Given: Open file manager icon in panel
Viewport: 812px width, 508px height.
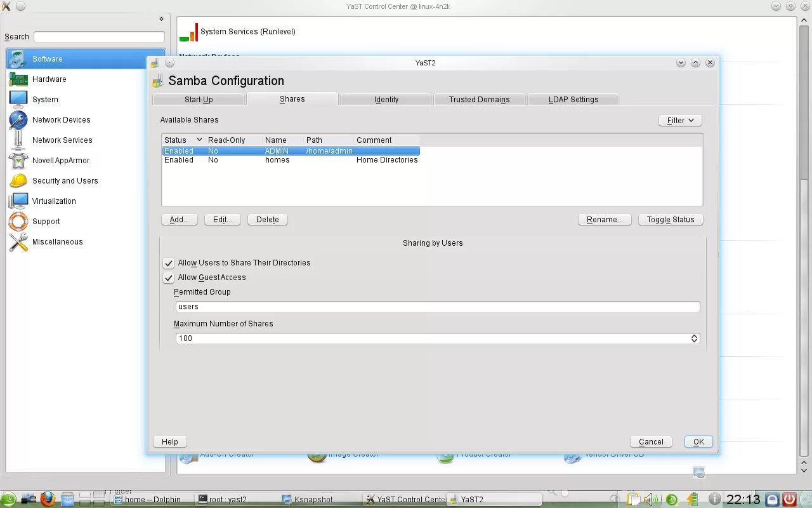Looking at the screenshot, I should pos(67,499).
